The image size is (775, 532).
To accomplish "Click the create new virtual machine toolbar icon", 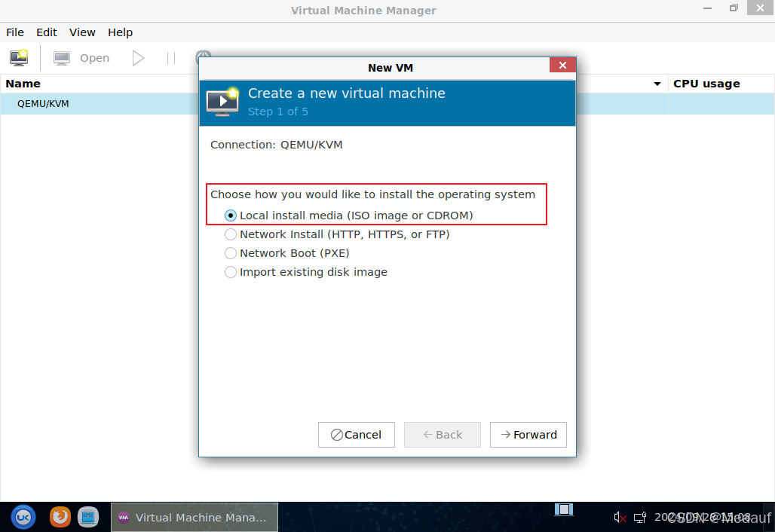I will coord(20,58).
